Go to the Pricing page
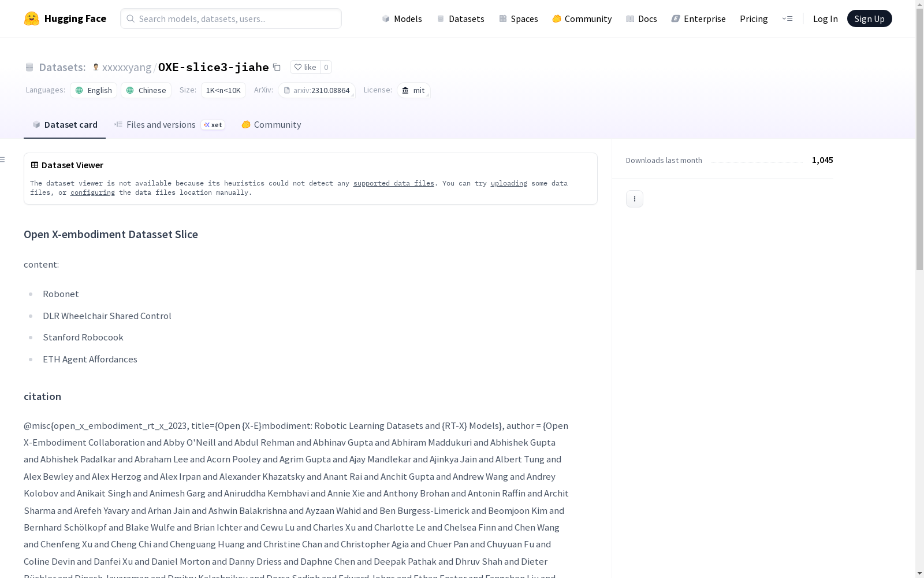Screen dimensions: 924x578 (x=754, y=18)
